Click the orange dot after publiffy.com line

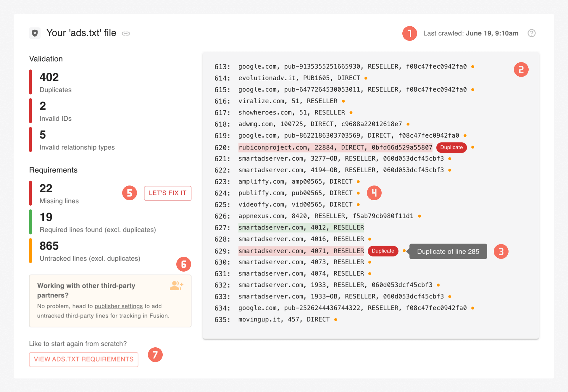pos(358,193)
